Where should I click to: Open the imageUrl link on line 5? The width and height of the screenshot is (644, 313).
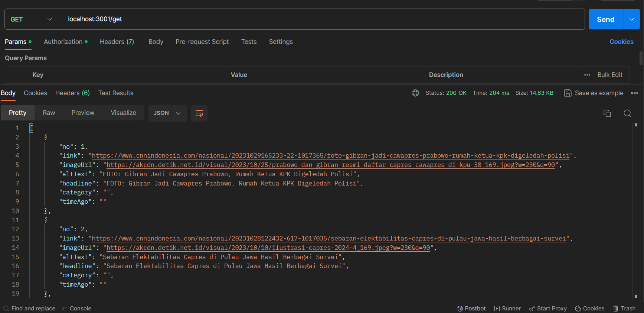click(331, 165)
